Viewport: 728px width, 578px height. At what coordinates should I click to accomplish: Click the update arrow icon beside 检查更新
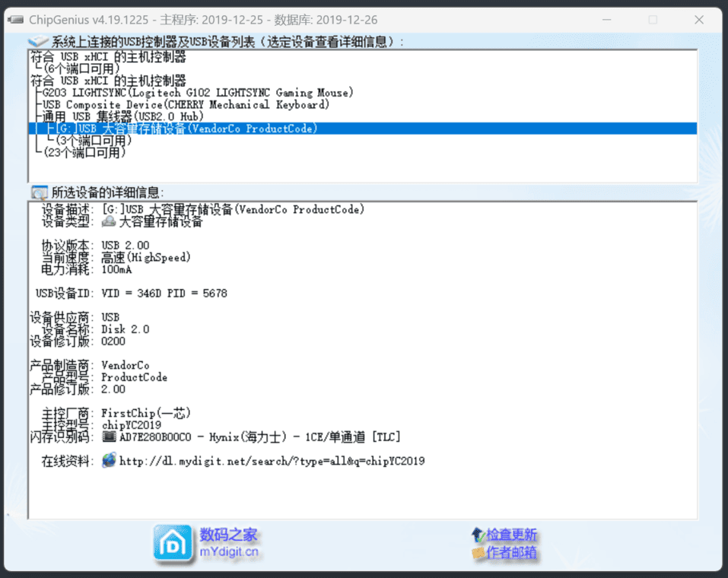[478, 535]
